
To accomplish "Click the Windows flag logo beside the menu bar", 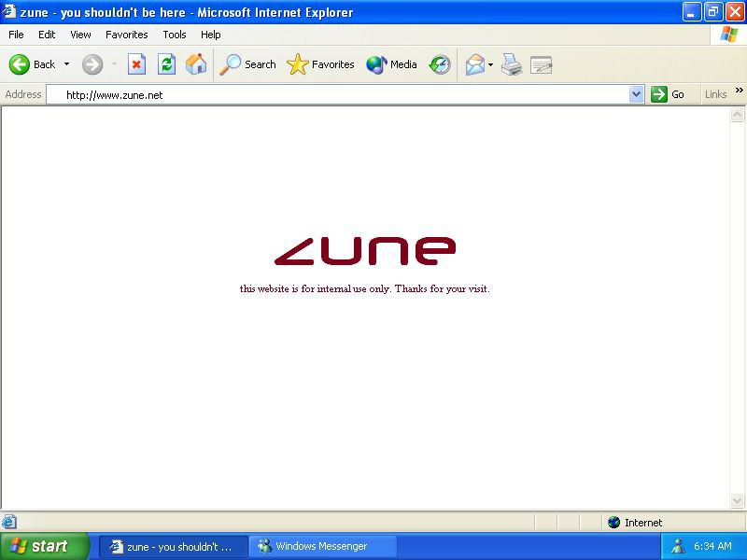I will (x=729, y=35).
